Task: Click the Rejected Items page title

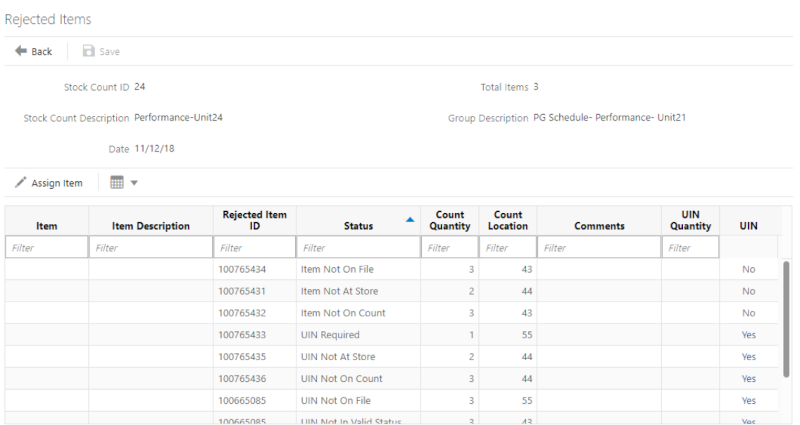Action: [47, 19]
